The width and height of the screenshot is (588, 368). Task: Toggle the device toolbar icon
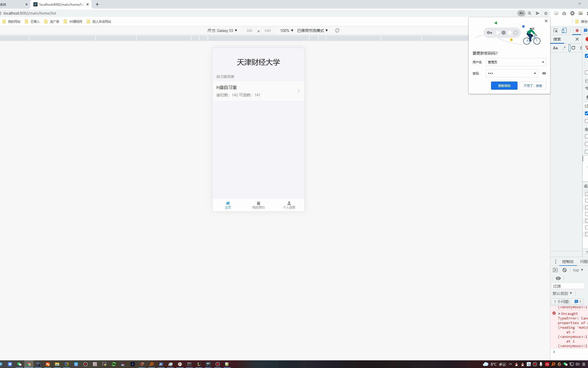564,30
